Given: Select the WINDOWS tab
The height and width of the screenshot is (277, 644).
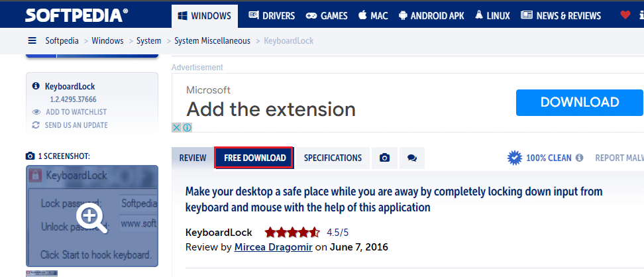Looking at the screenshot, I should (x=205, y=16).
